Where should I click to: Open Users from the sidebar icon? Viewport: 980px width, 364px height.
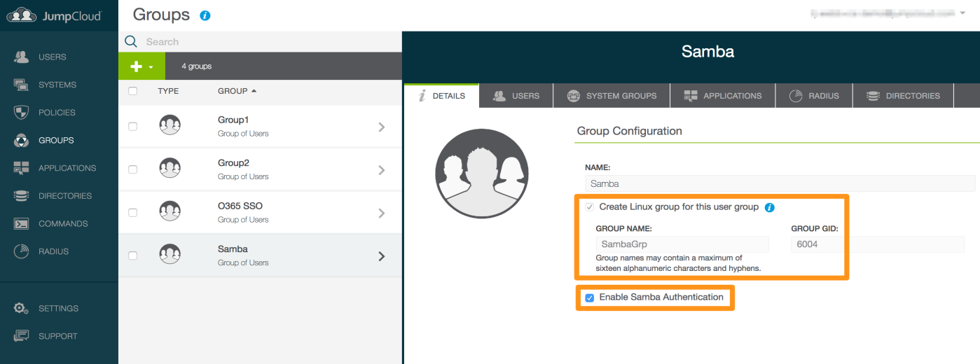22,57
